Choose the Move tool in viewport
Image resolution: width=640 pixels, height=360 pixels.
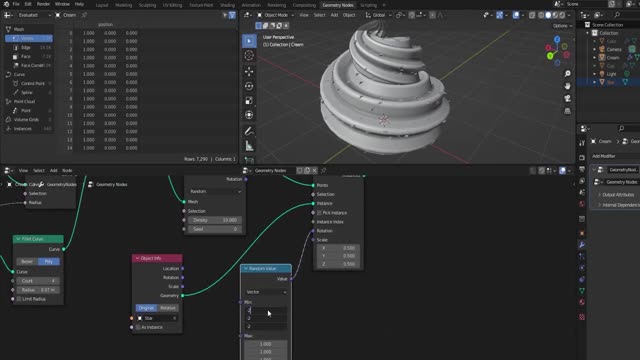point(249,71)
